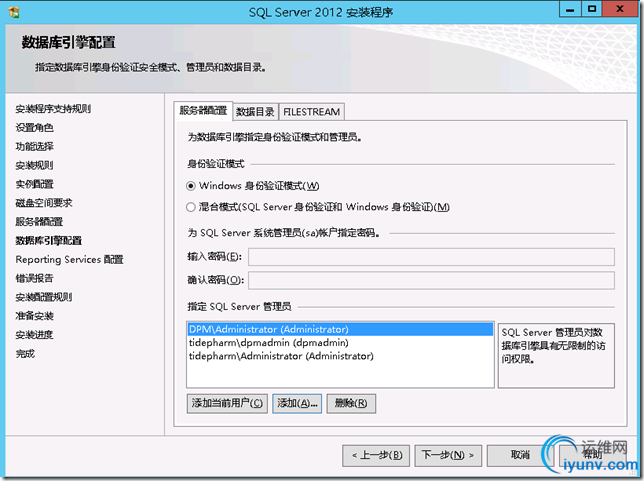This screenshot has height=481, width=644.
Task: Click 磁盘空间要求 step in sidebar
Action: tap(44, 203)
